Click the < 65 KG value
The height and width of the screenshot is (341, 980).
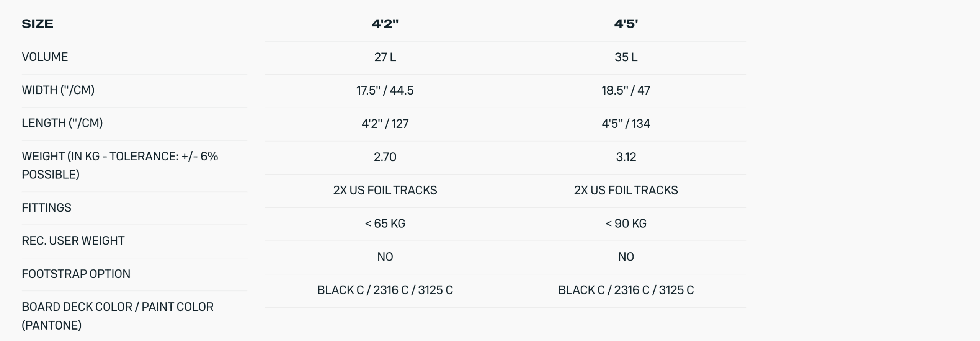[x=385, y=224]
